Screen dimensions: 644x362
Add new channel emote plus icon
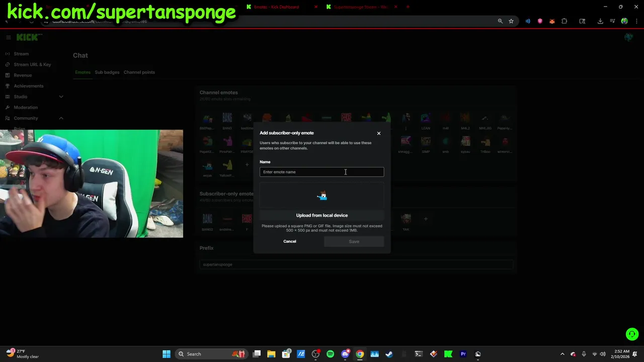(247, 164)
